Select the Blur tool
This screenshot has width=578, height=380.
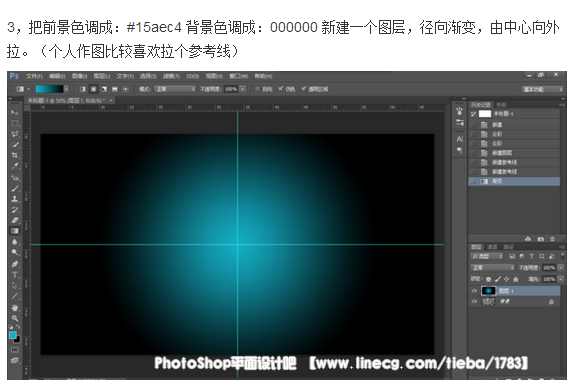point(15,242)
